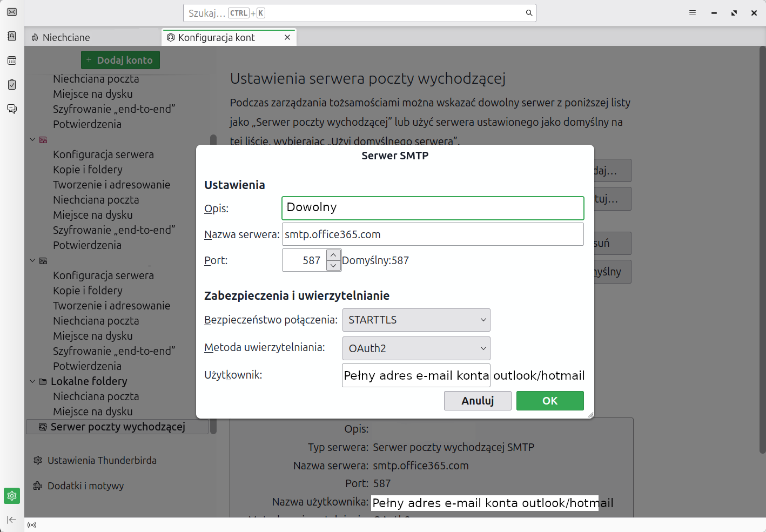The height and width of the screenshot is (532, 766).
Task: Click Anuluj in Serwer SMTP dialog
Action: coord(478,401)
